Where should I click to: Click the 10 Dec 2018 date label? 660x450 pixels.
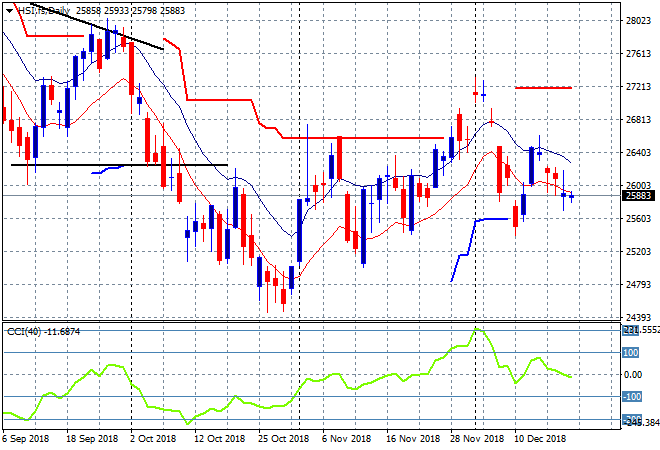540,439
